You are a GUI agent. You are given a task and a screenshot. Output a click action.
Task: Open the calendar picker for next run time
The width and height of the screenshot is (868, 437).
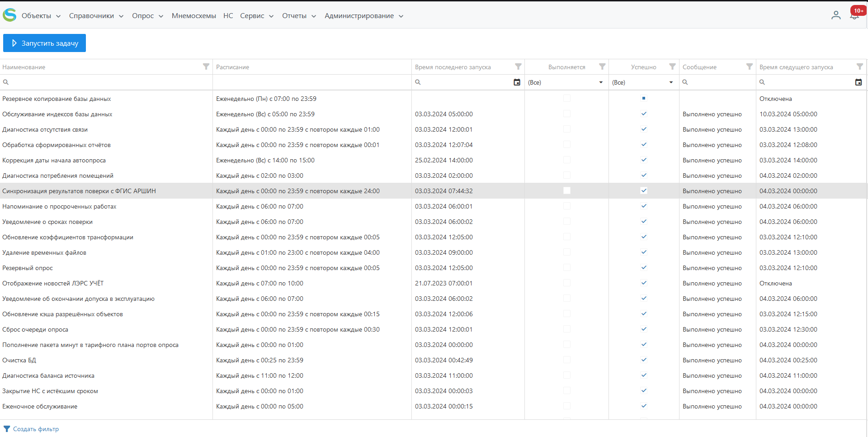(x=858, y=82)
